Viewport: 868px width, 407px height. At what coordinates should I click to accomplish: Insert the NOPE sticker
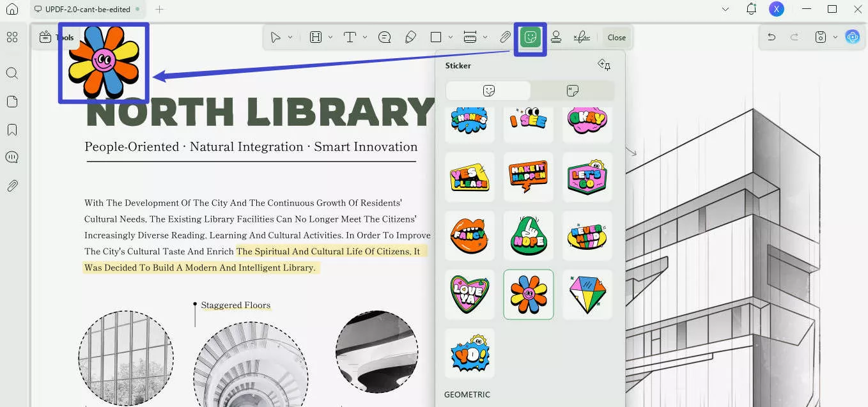tap(529, 236)
